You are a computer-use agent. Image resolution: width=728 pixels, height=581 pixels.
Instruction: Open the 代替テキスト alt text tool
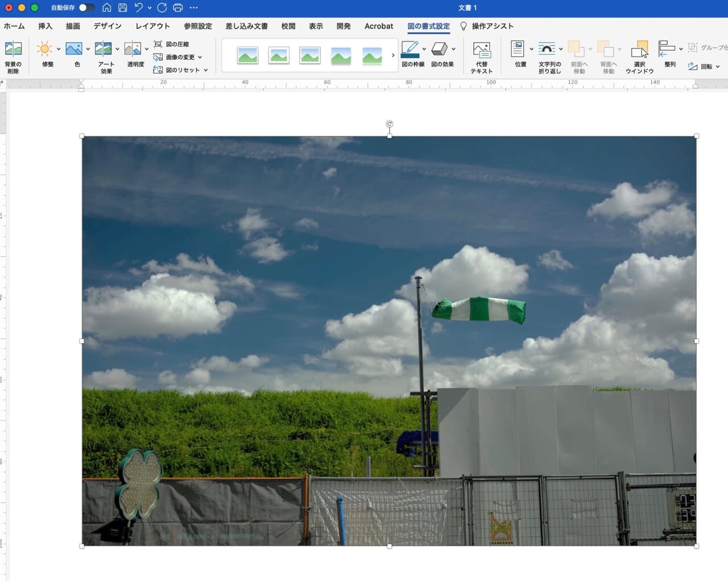pyautogui.click(x=481, y=51)
